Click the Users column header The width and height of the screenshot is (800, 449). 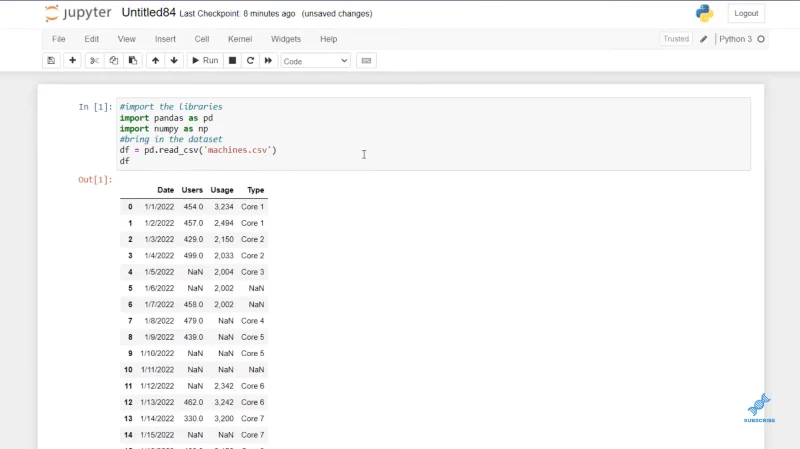click(x=192, y=190)
